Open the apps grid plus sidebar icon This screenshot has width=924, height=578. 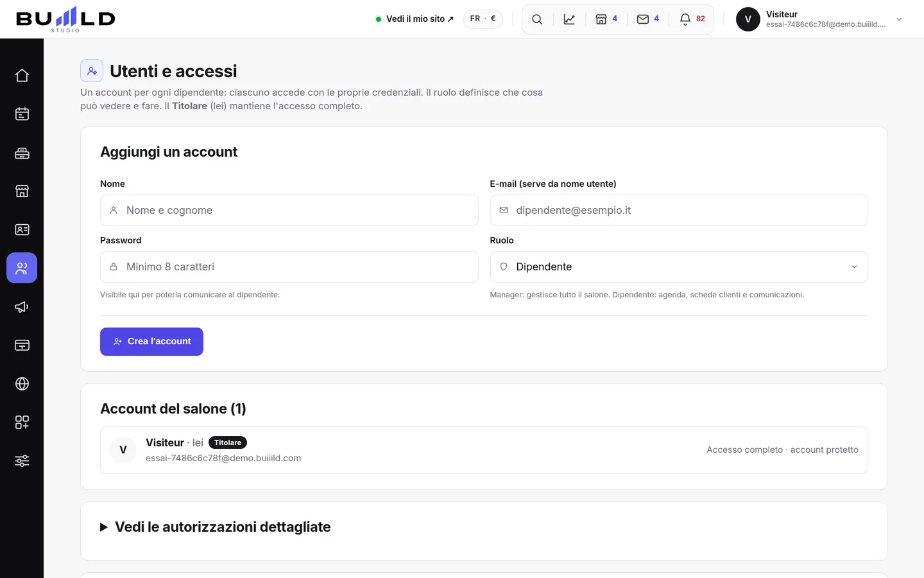coord(22,422)
